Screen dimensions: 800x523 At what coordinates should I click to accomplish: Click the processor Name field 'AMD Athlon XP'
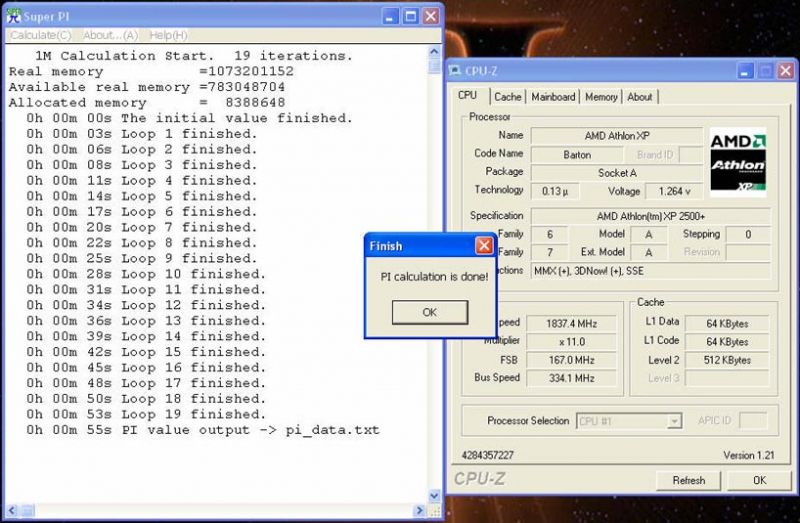click(616, 136)
